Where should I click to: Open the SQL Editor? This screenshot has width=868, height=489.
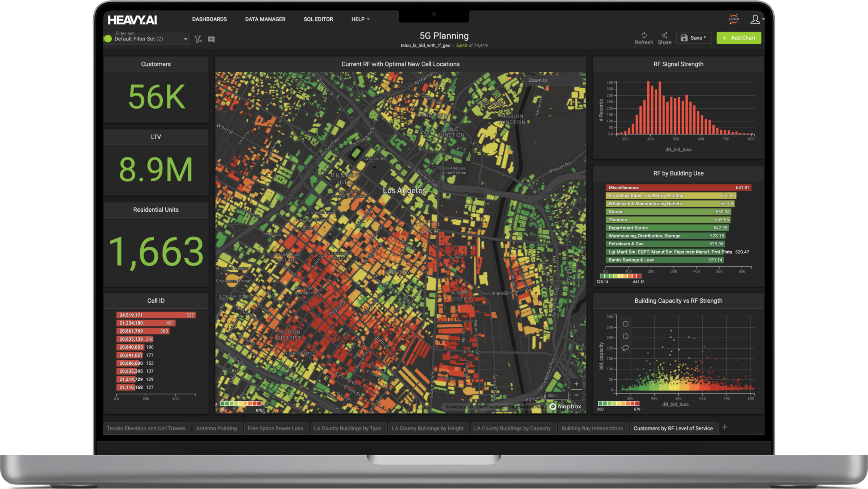[x=318, y=19]
